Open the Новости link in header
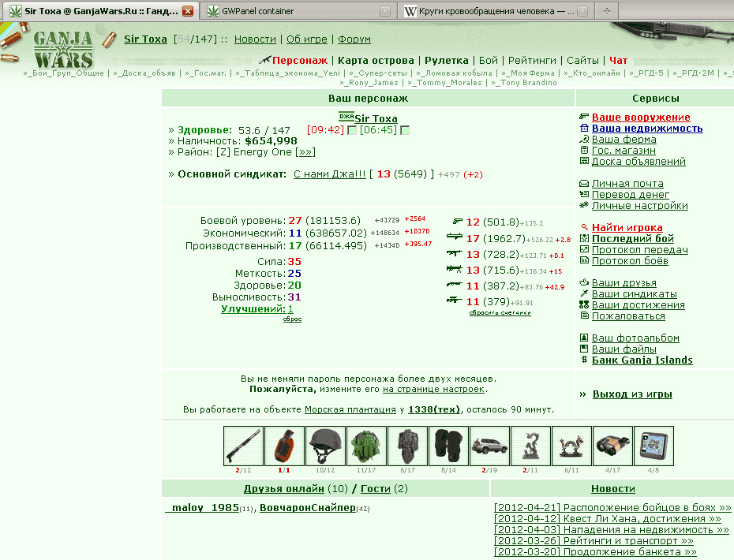Image resolution: width=734 pixels, height=560 pixels. click(x=255, y=39)
